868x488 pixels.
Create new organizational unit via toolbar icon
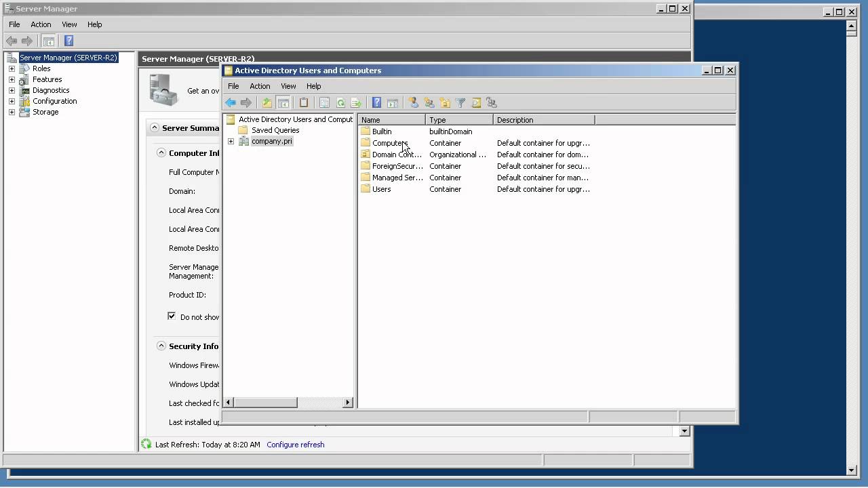tap(445, 103)
